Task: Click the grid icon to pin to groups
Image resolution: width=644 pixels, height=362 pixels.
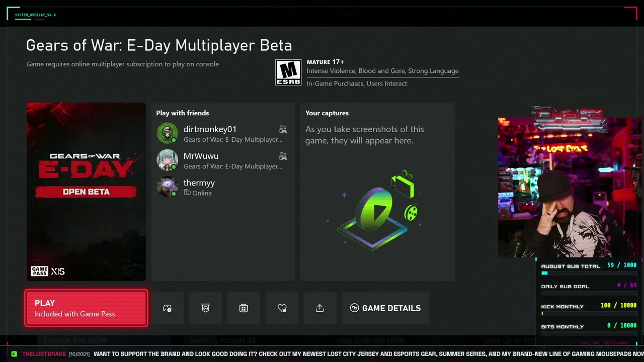Action: 244,308
